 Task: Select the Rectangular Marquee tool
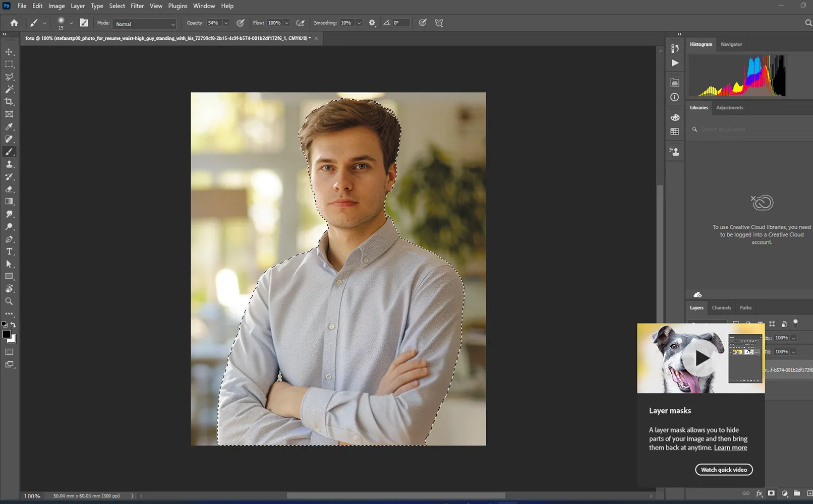9,65
